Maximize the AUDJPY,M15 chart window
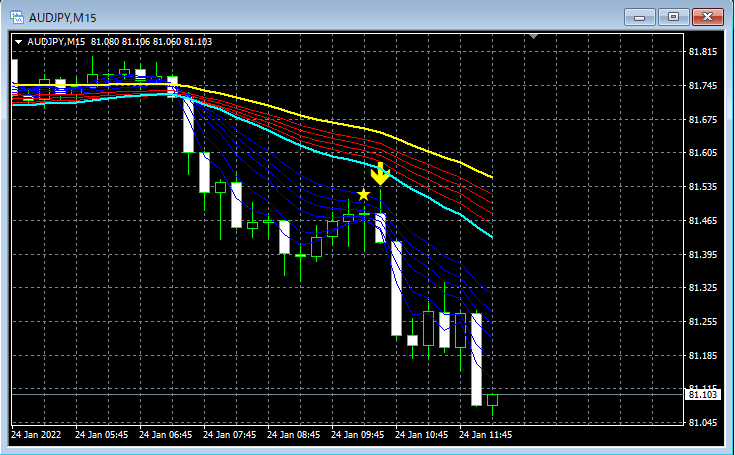 (x=673, y=17)
